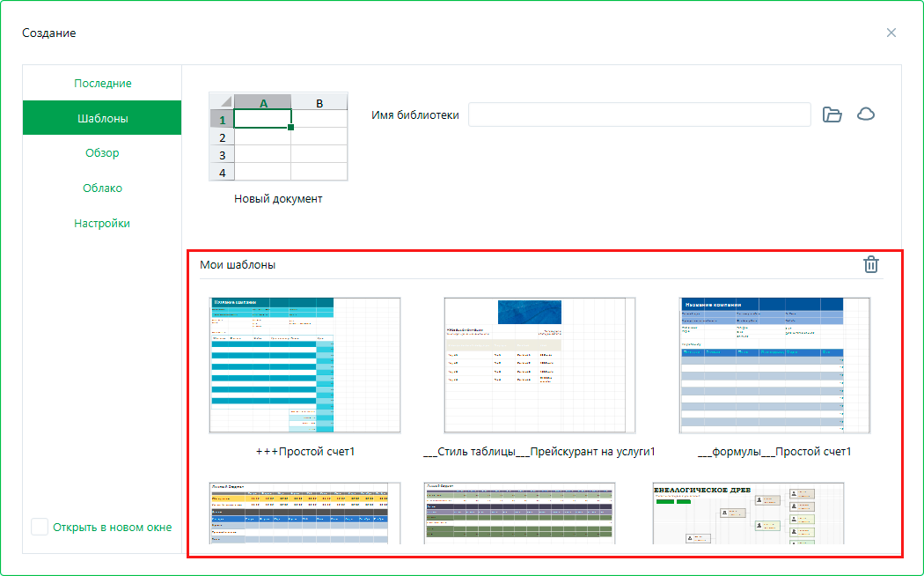Select the genealogical tree template thumbnail
Viewport: 924px width, 576px height.
(x=748, y=513)
